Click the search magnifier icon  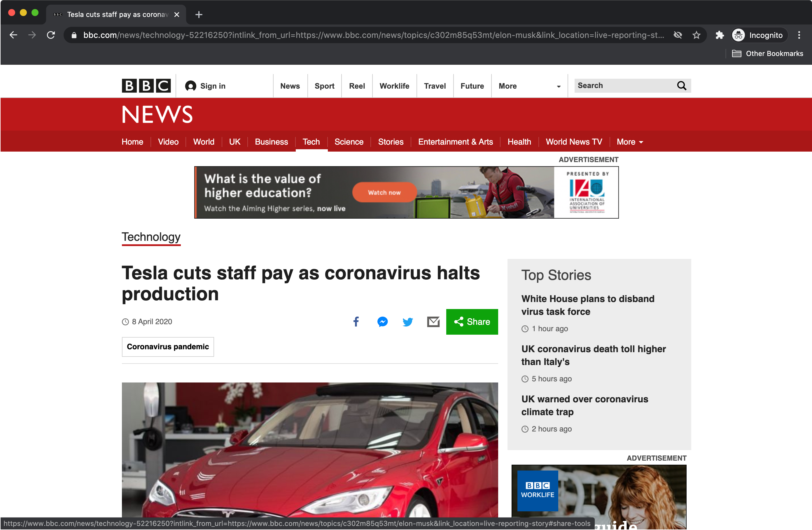pos(682,86)
